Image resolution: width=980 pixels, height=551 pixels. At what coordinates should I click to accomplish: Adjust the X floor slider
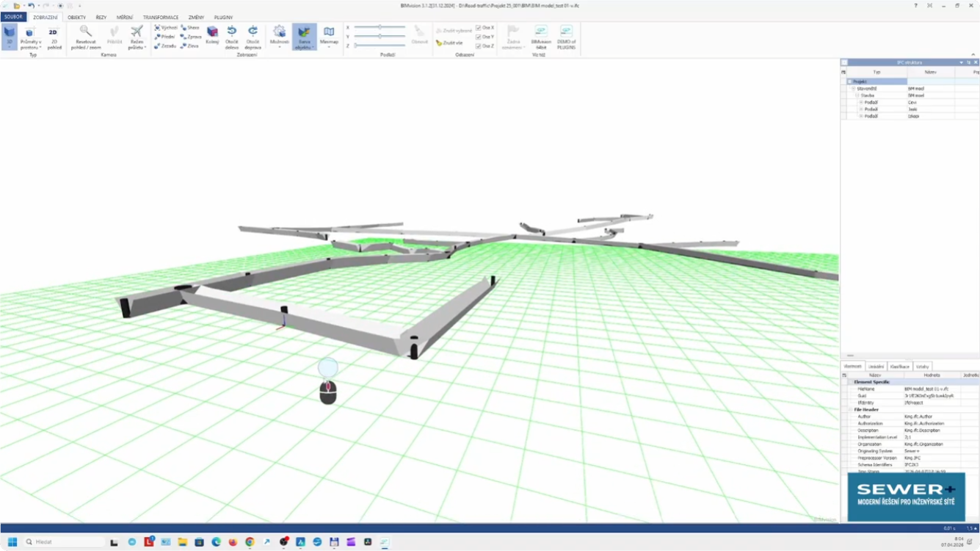[x=380, y=27]
